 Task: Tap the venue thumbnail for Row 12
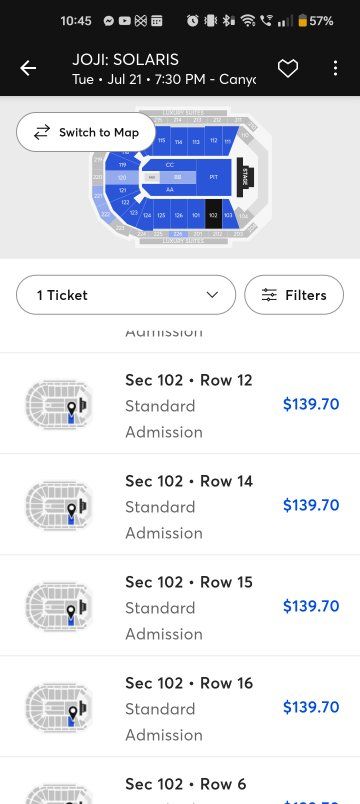[59, 404]
